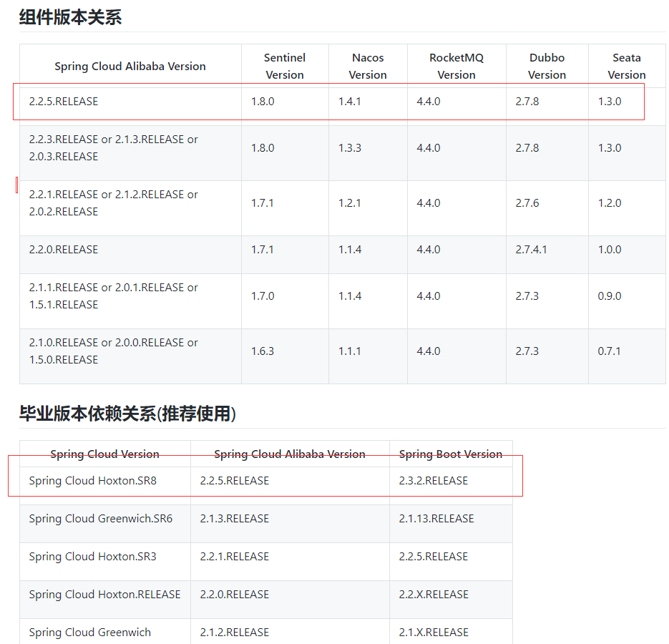Click Spring Cloud Alibaba Version header in component table
The image size is (669, 644).
[130, 66]
